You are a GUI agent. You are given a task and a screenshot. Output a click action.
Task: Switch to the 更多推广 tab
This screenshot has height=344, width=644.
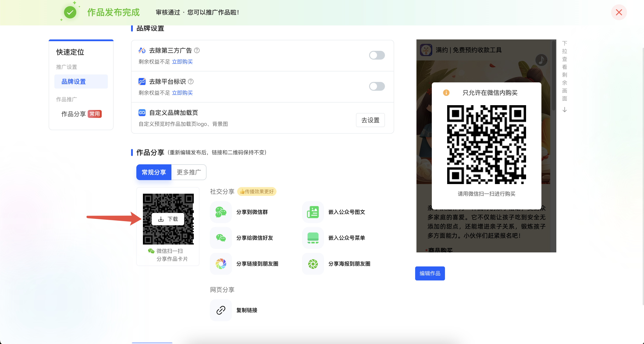click(189, 172)
